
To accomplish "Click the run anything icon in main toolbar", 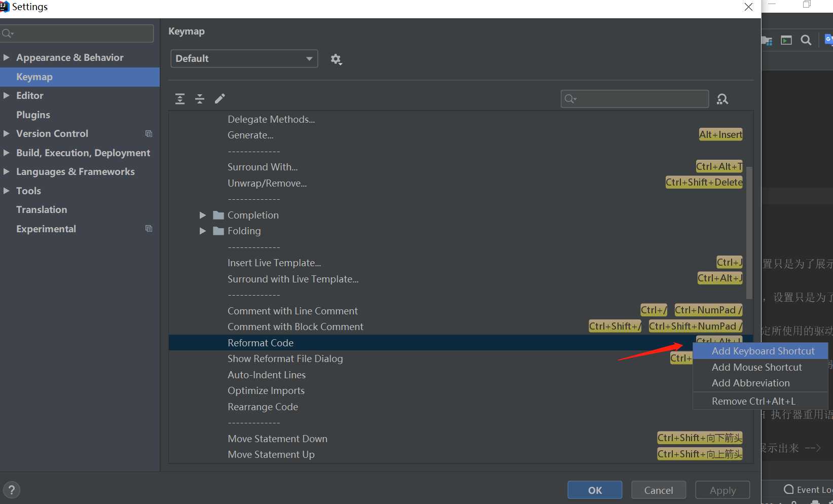I will 786,40.
